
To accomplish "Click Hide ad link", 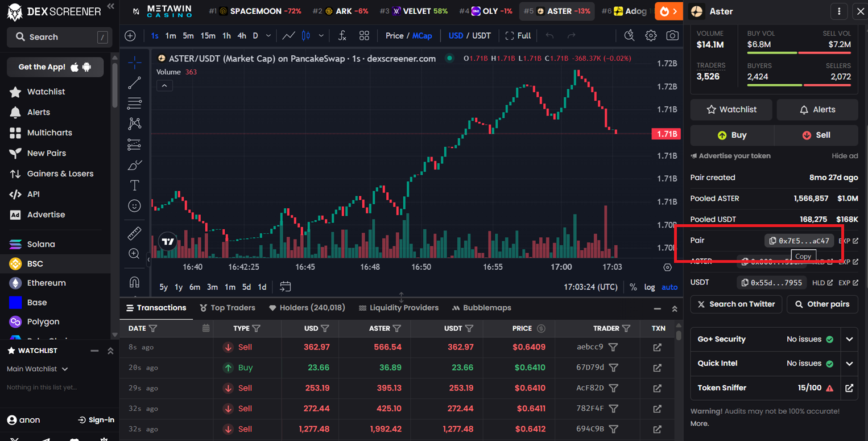I will pos(845,156).
